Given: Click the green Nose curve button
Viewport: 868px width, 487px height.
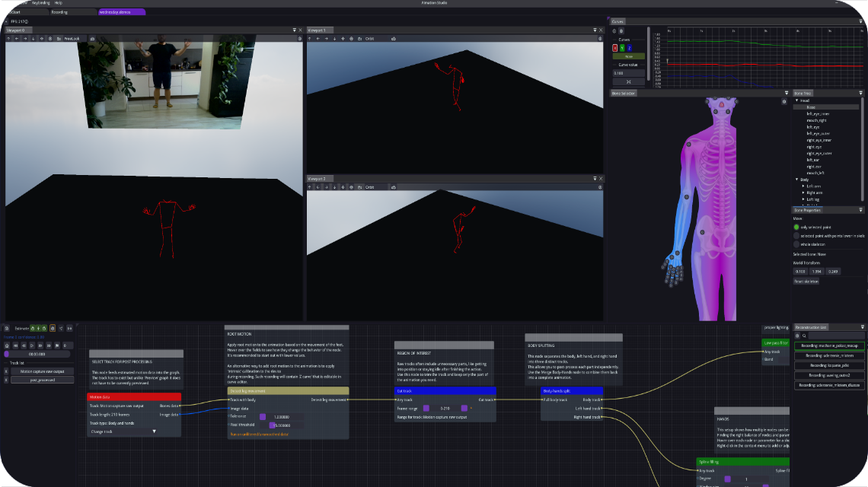Looking at the screenshot, I should [628, 56].
